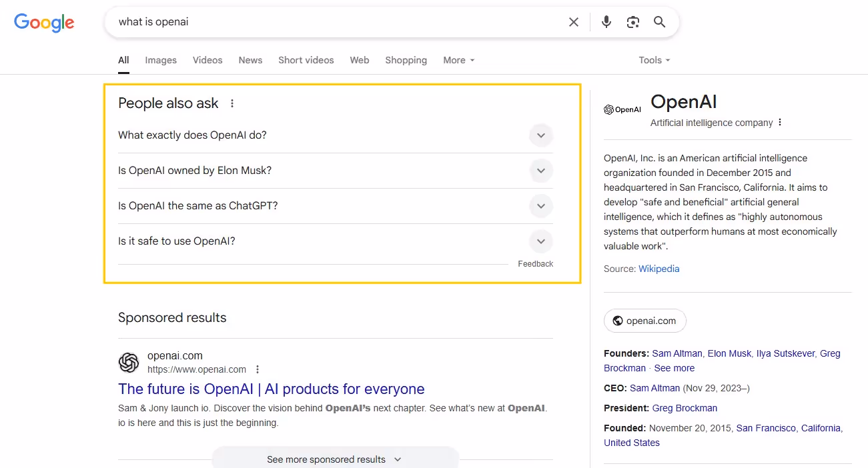868x468 pixels.
Task: Switch to the Videos tab
Action: [x=207, y=60]
